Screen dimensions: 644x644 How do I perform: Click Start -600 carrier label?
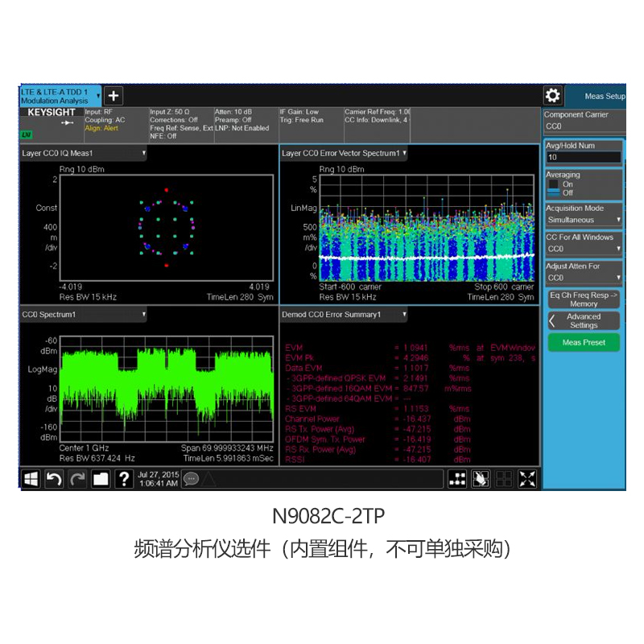click(350, 287)
